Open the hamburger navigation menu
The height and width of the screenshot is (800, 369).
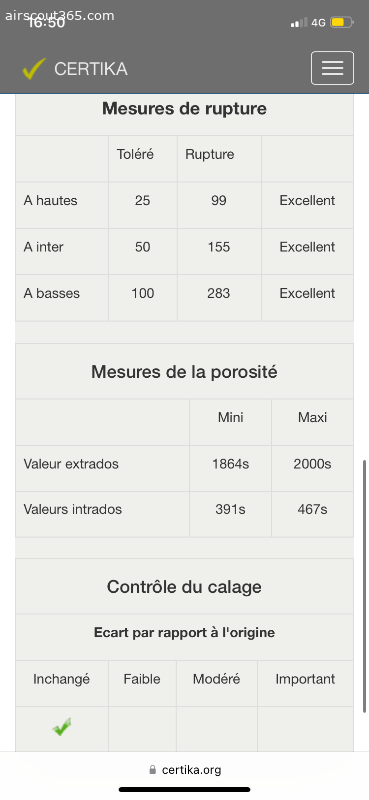click(332, 68)
